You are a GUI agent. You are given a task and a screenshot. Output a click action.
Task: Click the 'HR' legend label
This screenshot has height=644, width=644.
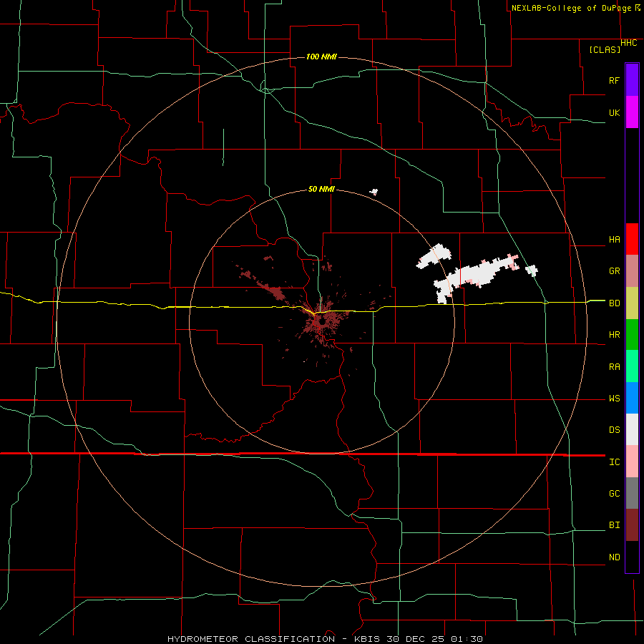pos(614,335)
